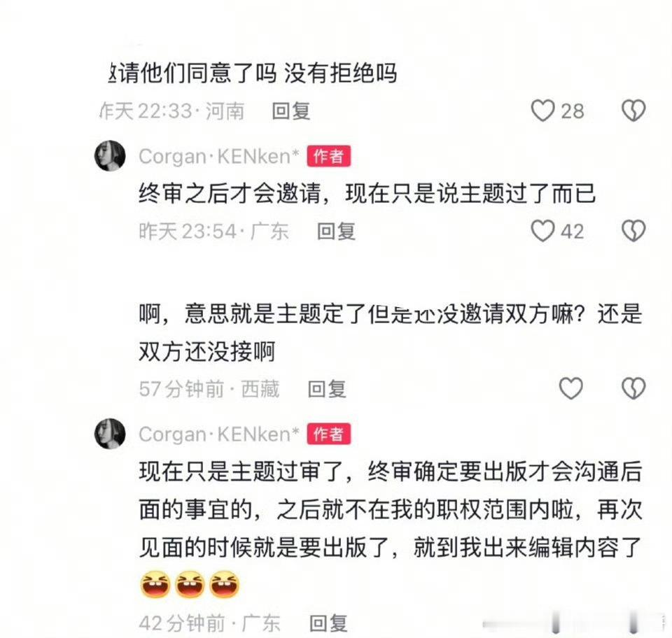Reply to the 57 minutes ago Tibet comment
Viewport: 672px width, 638px height.
[x=327, y=389]
